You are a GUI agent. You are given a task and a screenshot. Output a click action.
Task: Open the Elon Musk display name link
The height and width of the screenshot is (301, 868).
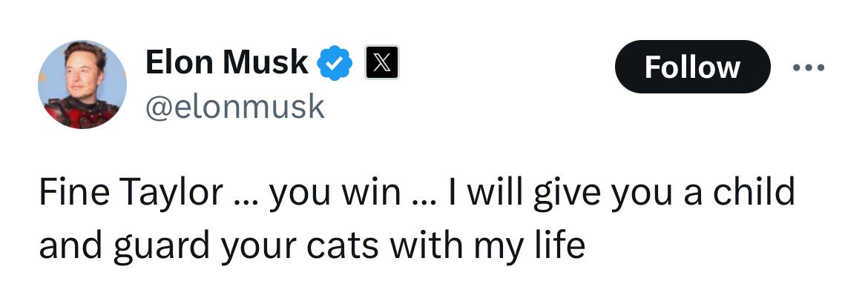[226, 63]
